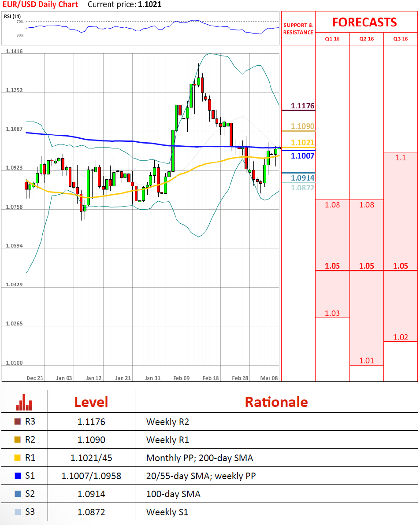This screenshot has height=525, width=420.
Task: Click the RSI 30% threshold label
Action: coord(20,35)
